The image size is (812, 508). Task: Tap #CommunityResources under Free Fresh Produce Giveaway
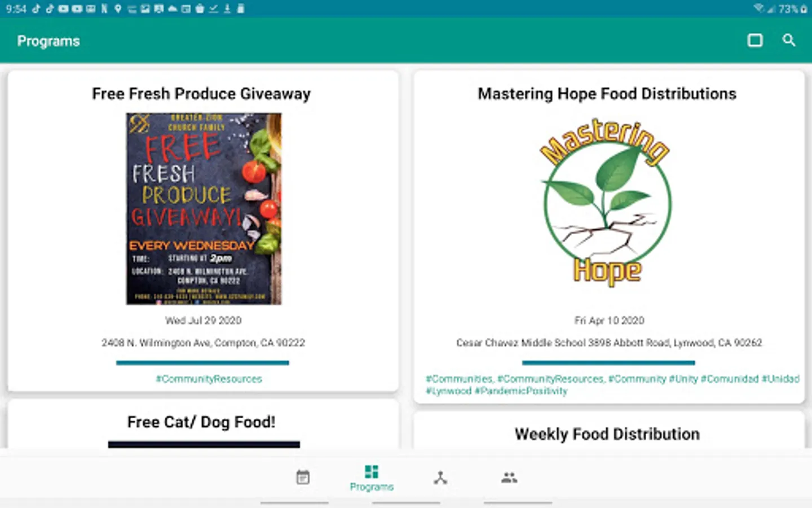point(209,379)
